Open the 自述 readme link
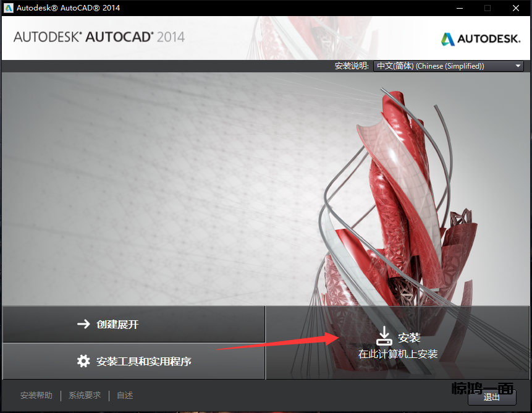The width and height of the screenshot is (532, 413). click(x=125, y=396)
